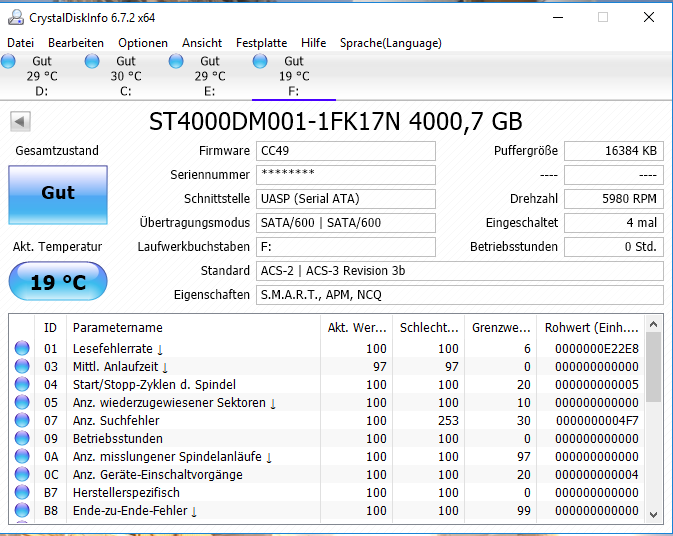Go to previous disk with left arrow
This screenshot has width=673, height=536.
click(x=20, y=121)
